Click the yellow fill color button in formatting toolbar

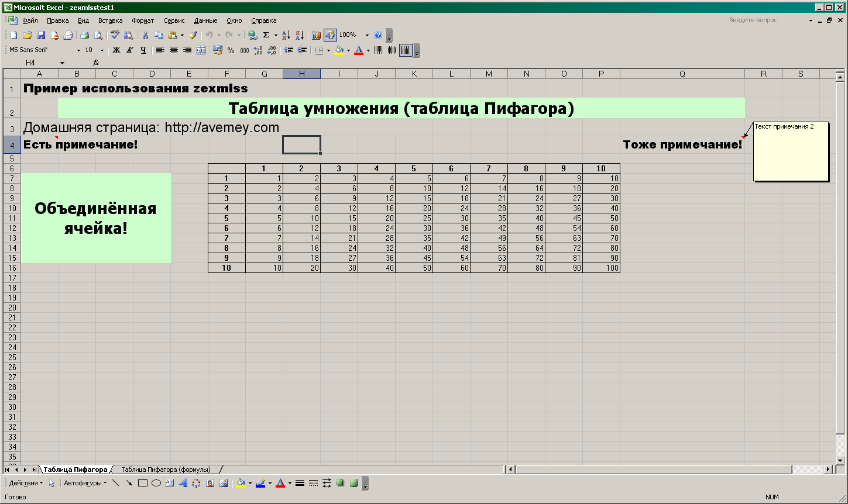(x=339, y=50)
